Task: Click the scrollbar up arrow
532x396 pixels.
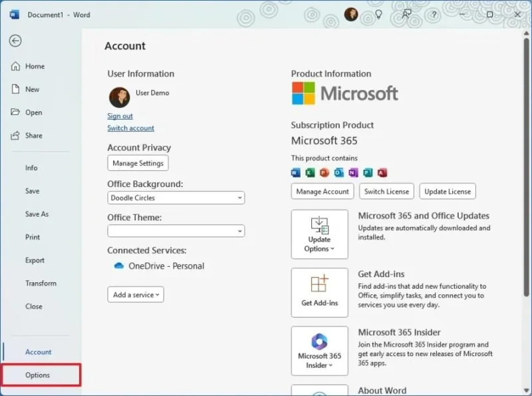Action: tap(526, 33)
